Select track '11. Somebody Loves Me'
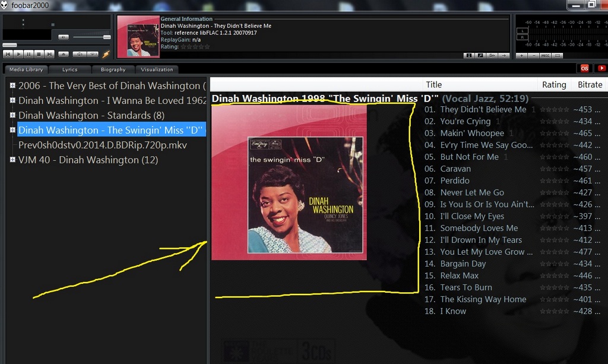This screenshot has width=608, height=364. pos(471,229)
